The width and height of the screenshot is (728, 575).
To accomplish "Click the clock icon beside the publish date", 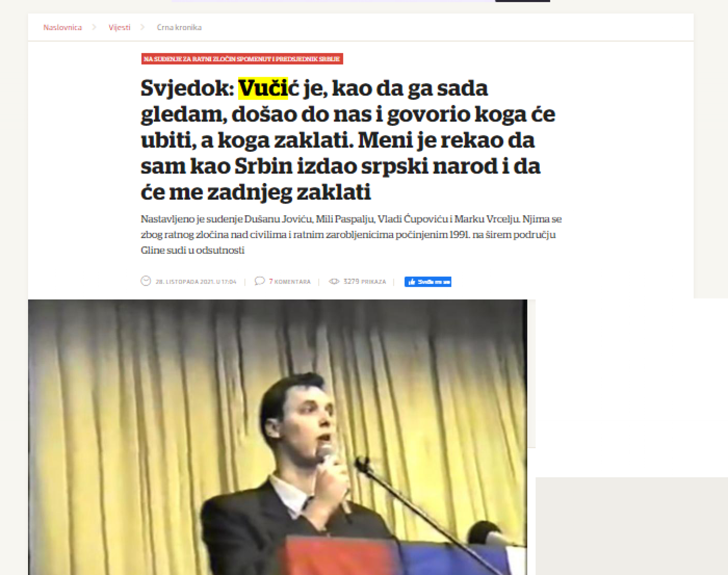I will 146,281.
